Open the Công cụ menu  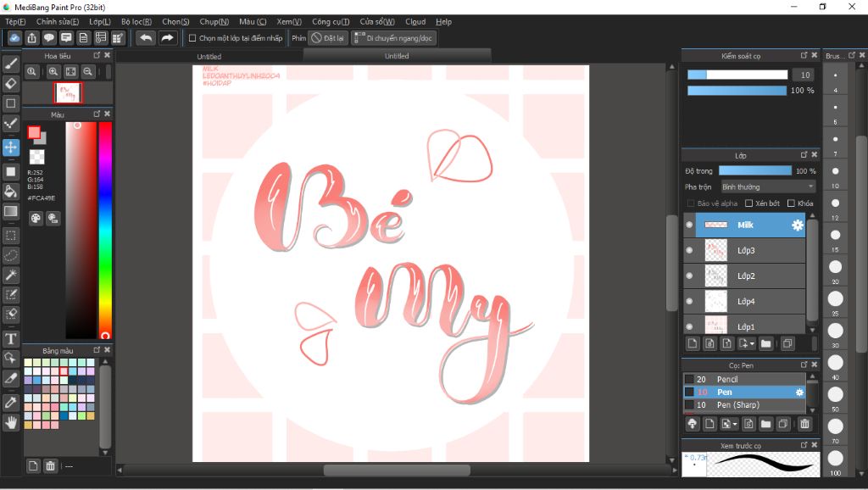(331, 21)
